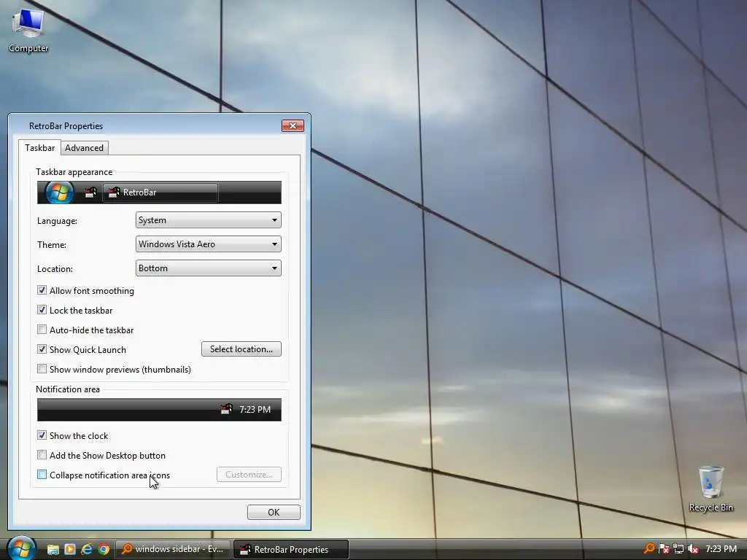
Task: Click the Start orb in the taskbar preview
Action: [x=59, y=192]
